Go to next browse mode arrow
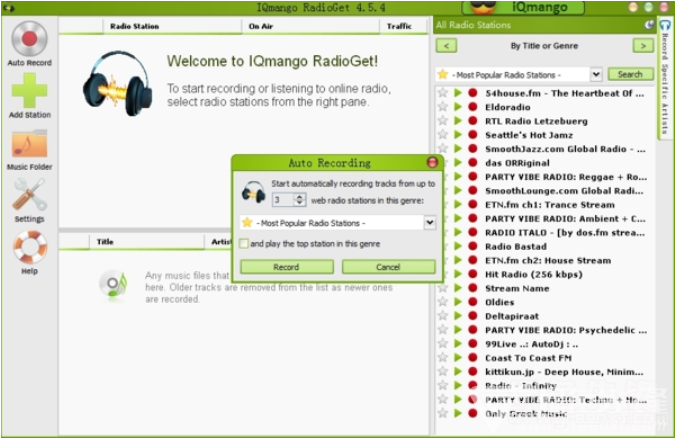Viewport: 677px width, 439px height. click(x=643, y=46)
